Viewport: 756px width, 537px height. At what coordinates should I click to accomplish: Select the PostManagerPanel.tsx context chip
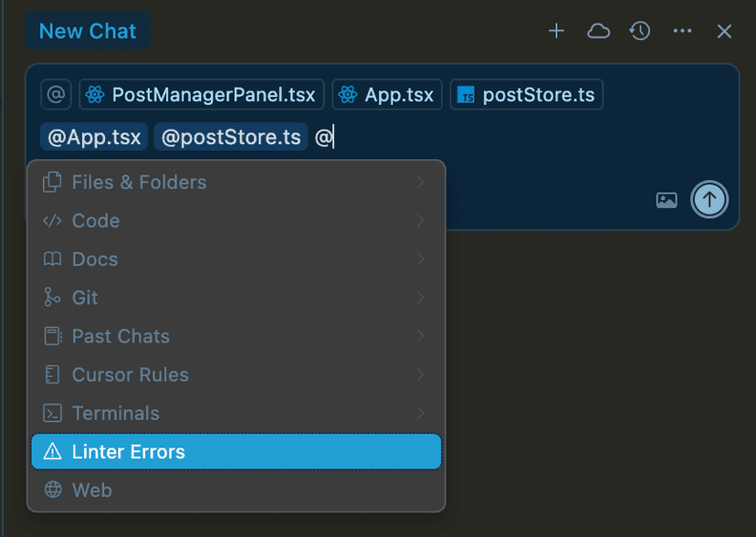point(202,94)
